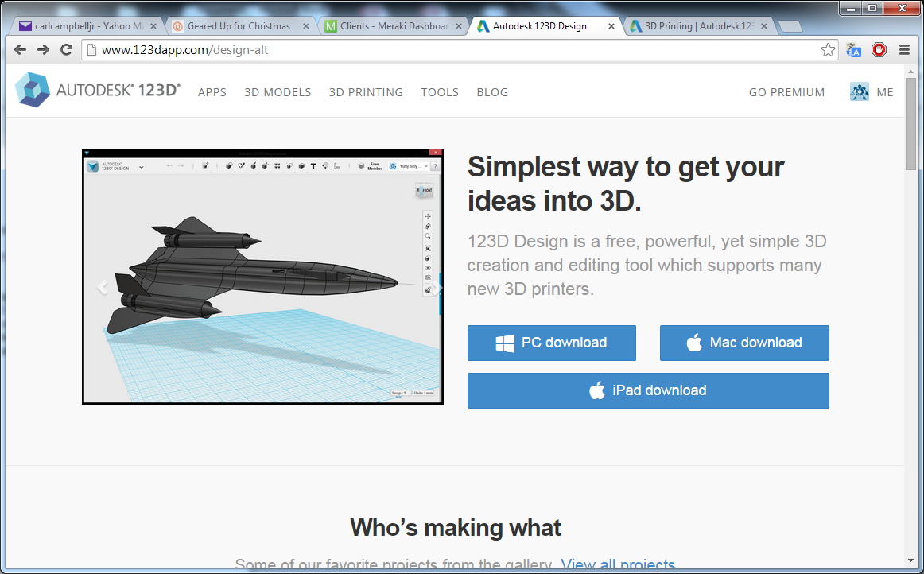Image resolution: width=924 pixels, height=574 pixels.
Task: Go back with the browser back arrow
Action: (20, 49)
